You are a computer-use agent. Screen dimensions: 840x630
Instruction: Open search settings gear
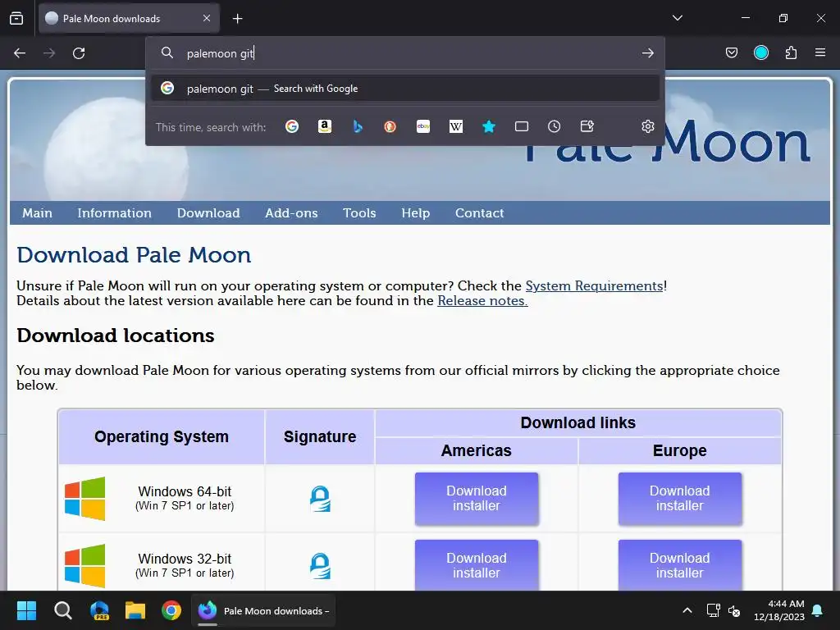[x=648, y=126]
